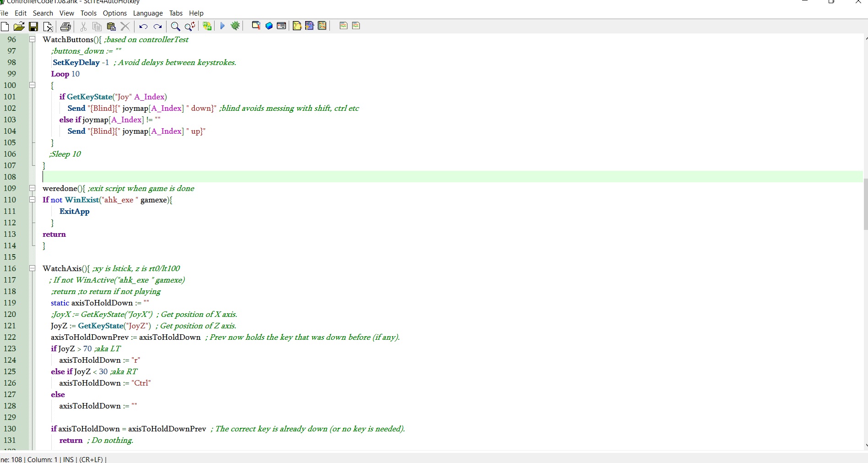Click the Column: 1 status bar entry
This screenshot has width=868, height=463.
(43, 459)
